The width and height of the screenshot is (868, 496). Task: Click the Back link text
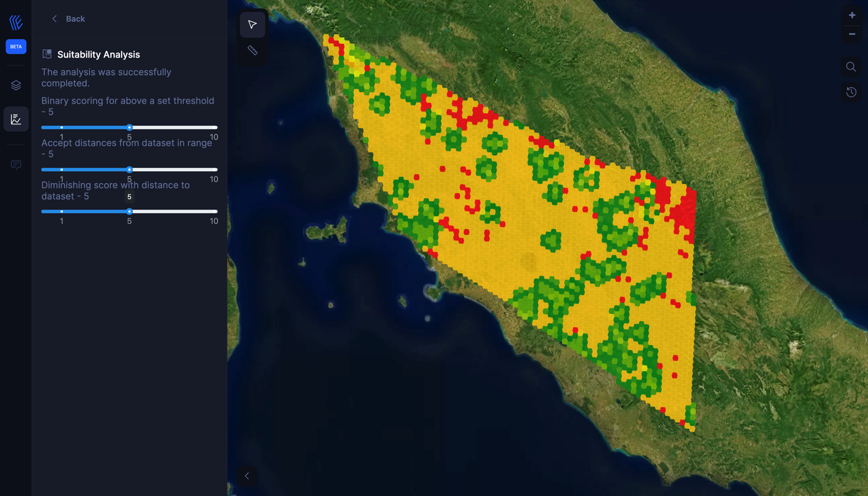75,19
